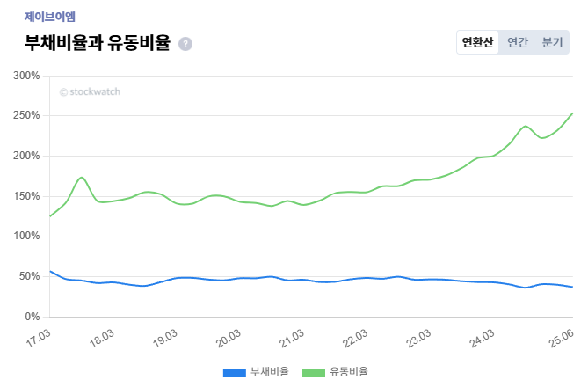Click the 17.03 x-axis label
The width and height of the screenshot is (588, 387).
click(x=37, y=336)
